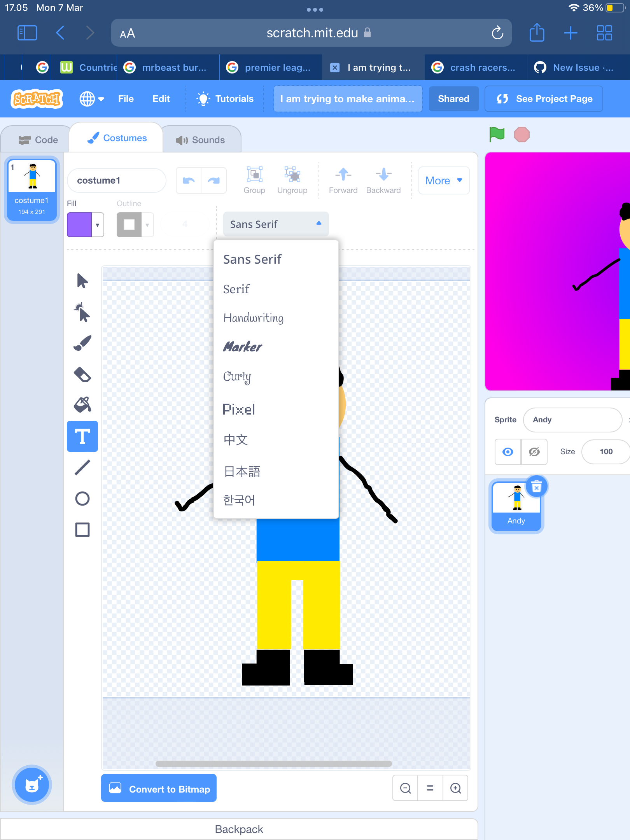Select the Eraser tool

tap(82, 374)
